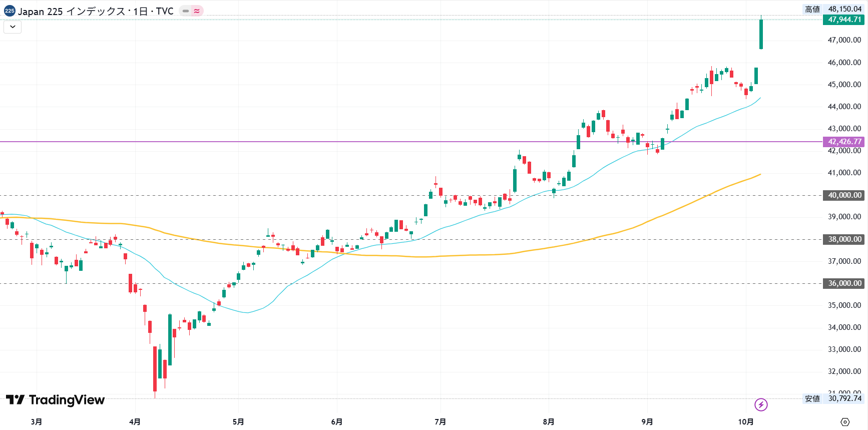The width and height of the screenshot is (868, 430).
Task: Select the 40,000.00 dashed line label
Action: click(x=844, y=195)
